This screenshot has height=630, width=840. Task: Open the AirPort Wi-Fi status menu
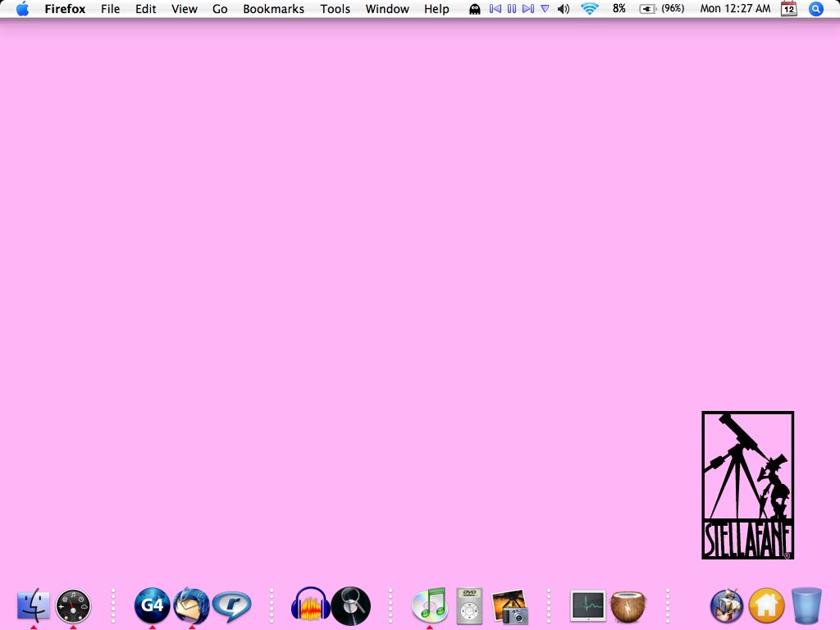click(x=590, y=8)
